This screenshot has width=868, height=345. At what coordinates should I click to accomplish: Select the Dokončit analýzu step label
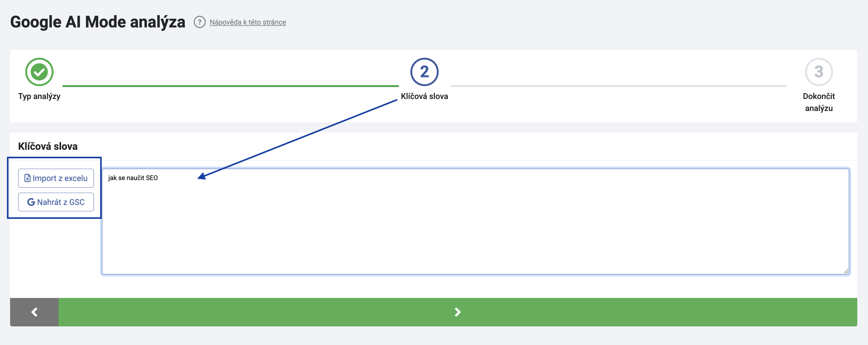tap(819, 102)
